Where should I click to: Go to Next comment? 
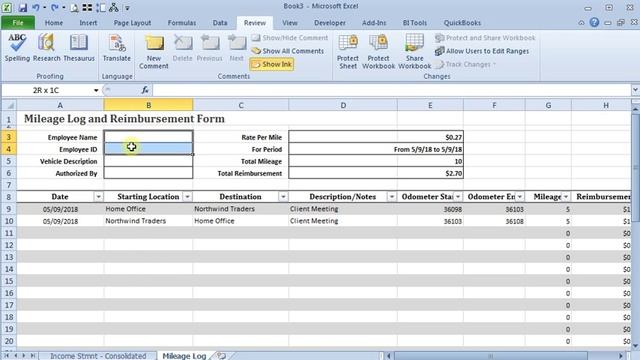(x=236, y=48)
